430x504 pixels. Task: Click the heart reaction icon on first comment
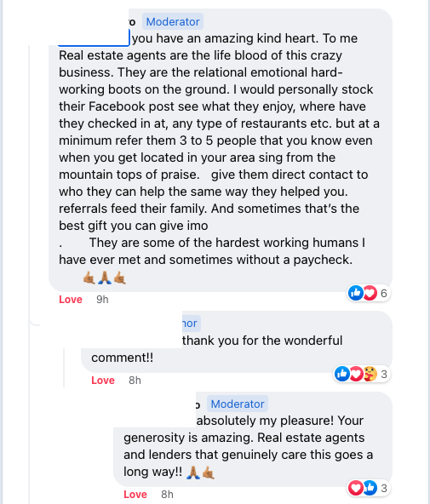(x=370, y=293)
